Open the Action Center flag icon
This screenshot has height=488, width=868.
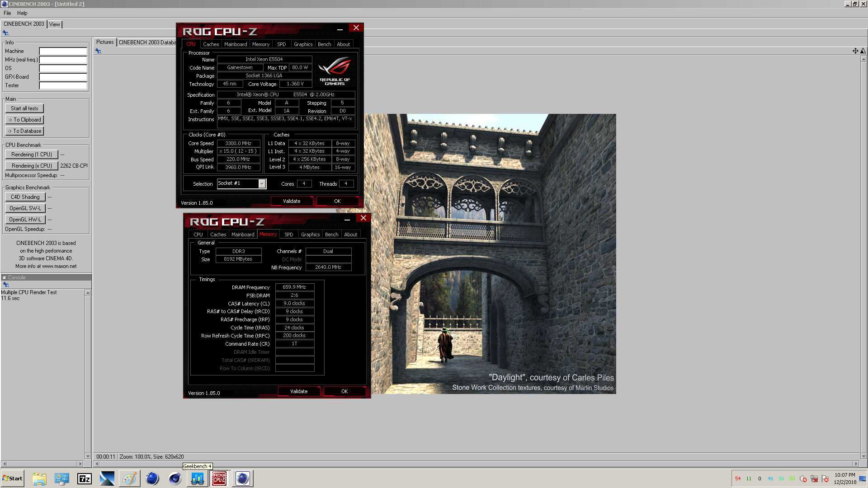tap(825, 479)
